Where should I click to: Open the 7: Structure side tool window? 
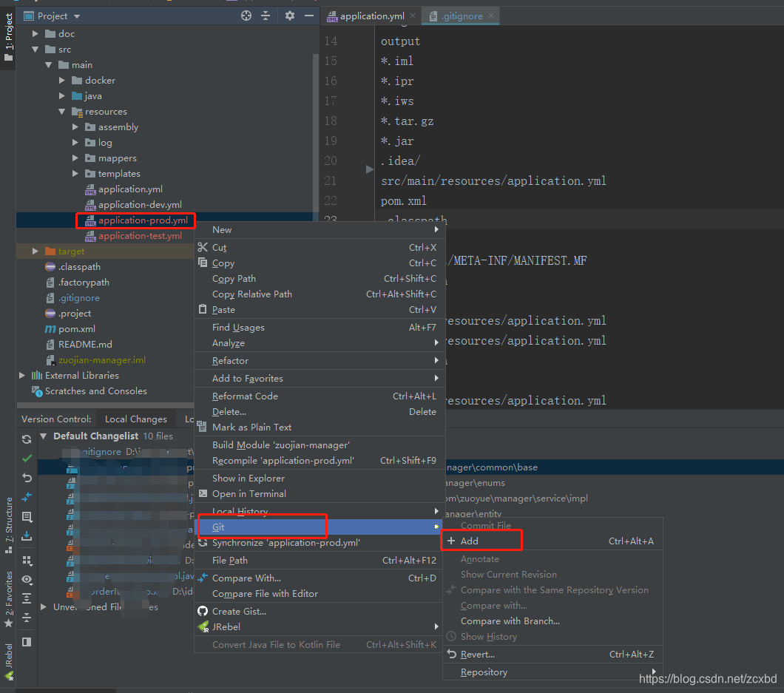coord(8,525)
